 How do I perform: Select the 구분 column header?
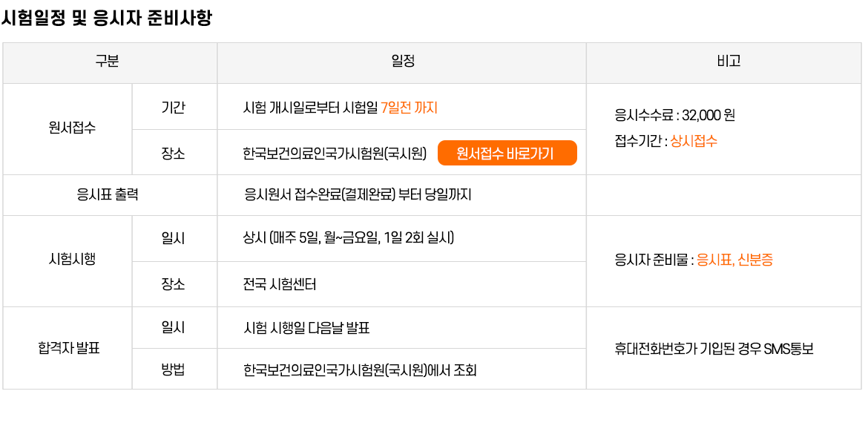[x=110, y=62]
